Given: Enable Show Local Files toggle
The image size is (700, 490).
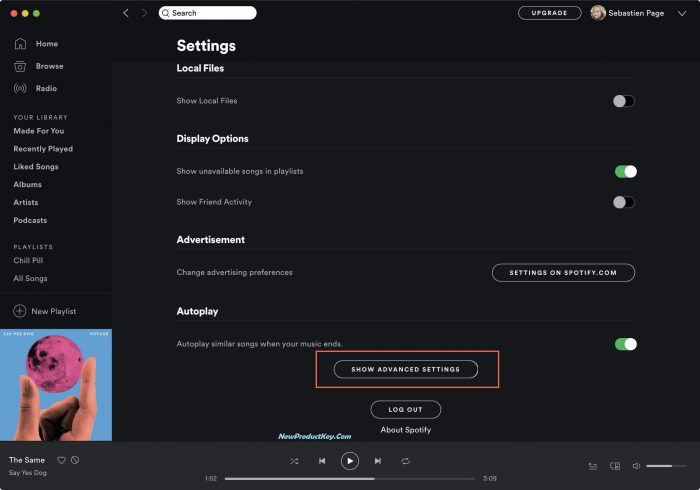Looking at the screenshot, I should (x=624, y=101).
